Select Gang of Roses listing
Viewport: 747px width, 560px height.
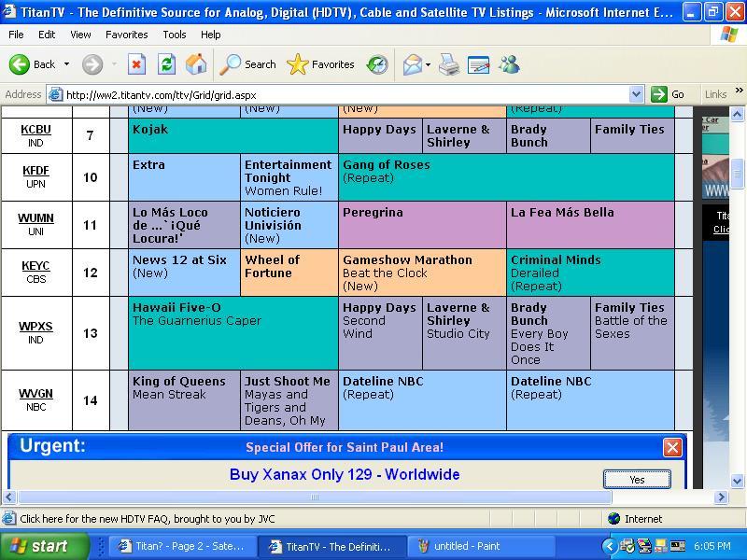pos(506,177)
